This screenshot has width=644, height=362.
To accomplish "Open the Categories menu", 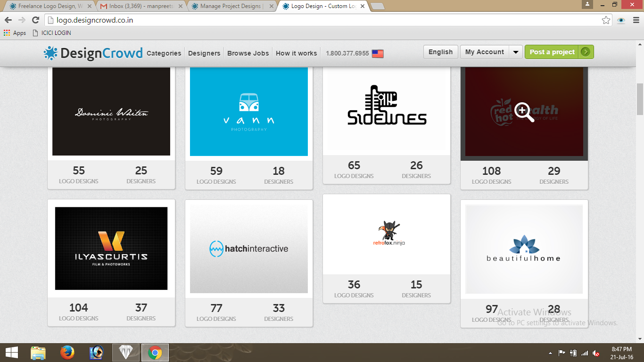I will 164,53.
